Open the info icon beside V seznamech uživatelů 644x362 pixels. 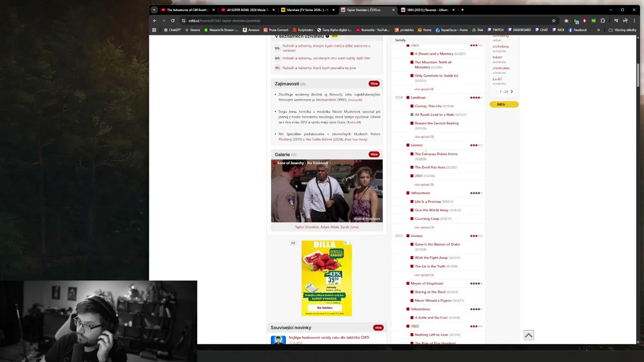point(327,36)
